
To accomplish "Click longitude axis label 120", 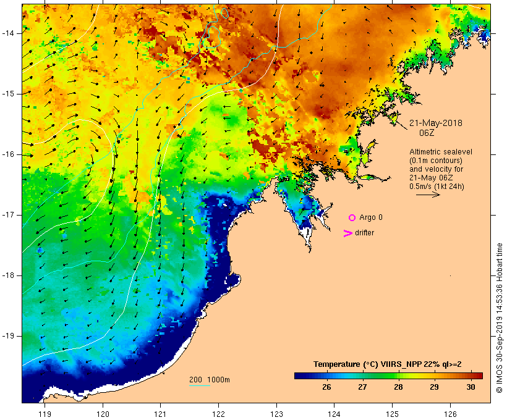I will coord(103,414).
